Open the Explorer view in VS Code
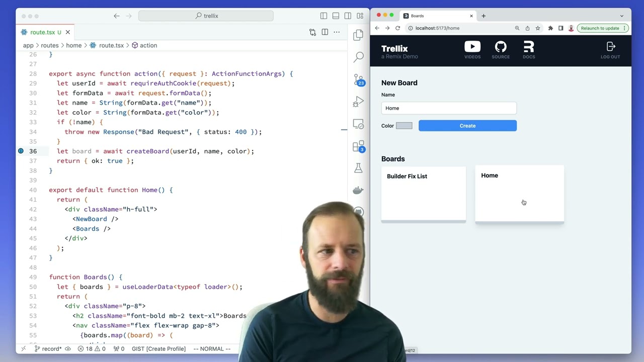 (x=358, y=35)
